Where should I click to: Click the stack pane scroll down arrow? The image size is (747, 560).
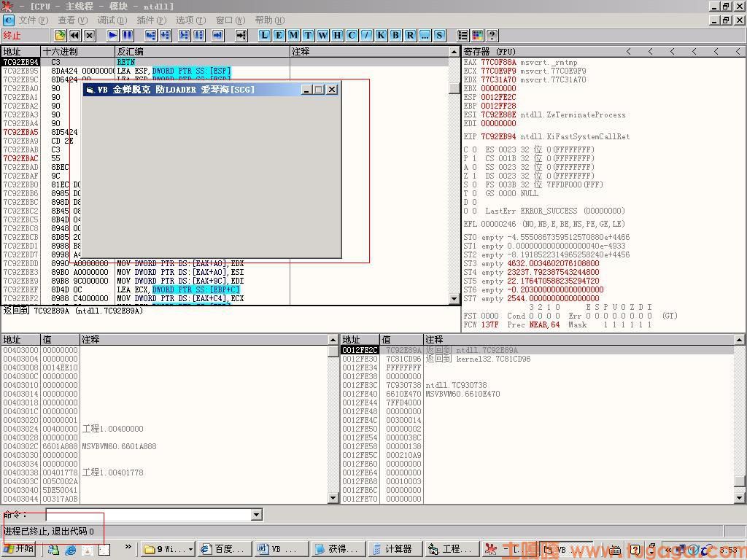[x=740, y=498]
